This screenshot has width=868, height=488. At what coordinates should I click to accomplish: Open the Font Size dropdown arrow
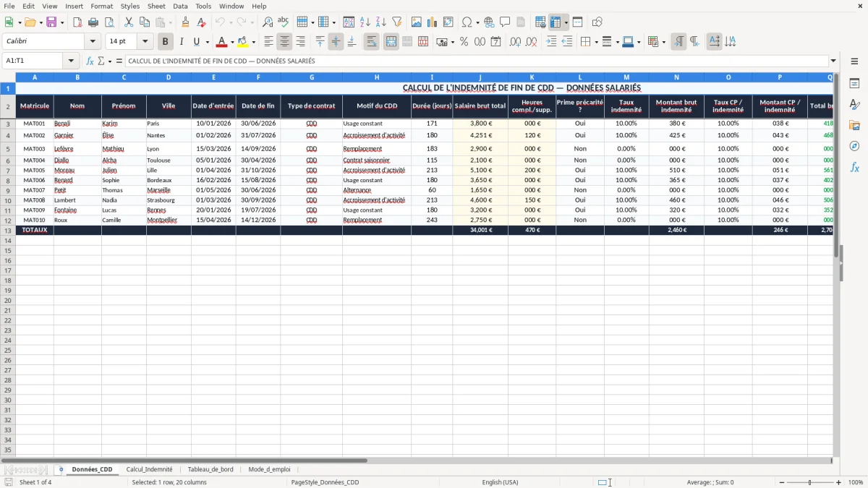(145, 42)
